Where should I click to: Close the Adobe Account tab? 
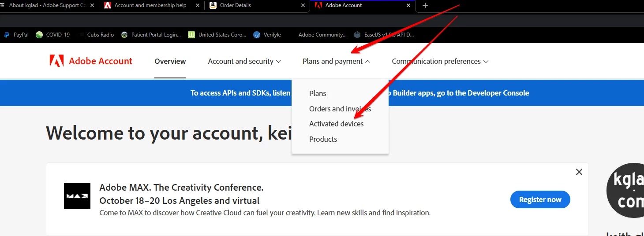(x=408, y=5)
